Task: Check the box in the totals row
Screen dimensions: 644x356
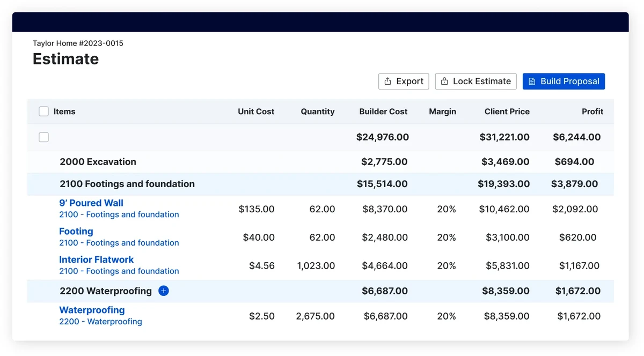Action: [44, 137]
